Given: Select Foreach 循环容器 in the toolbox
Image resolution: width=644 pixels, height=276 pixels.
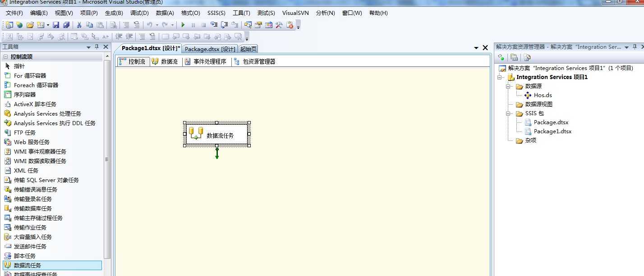Looking at the screenshot, I should point(52,85).
